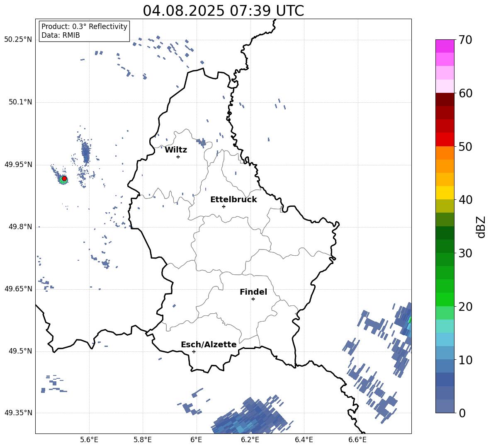This screenshot has width=491, height=448.
Task: Pick the dark green swatch above 30
Action: pyautogui.click(x=445, y=246)
